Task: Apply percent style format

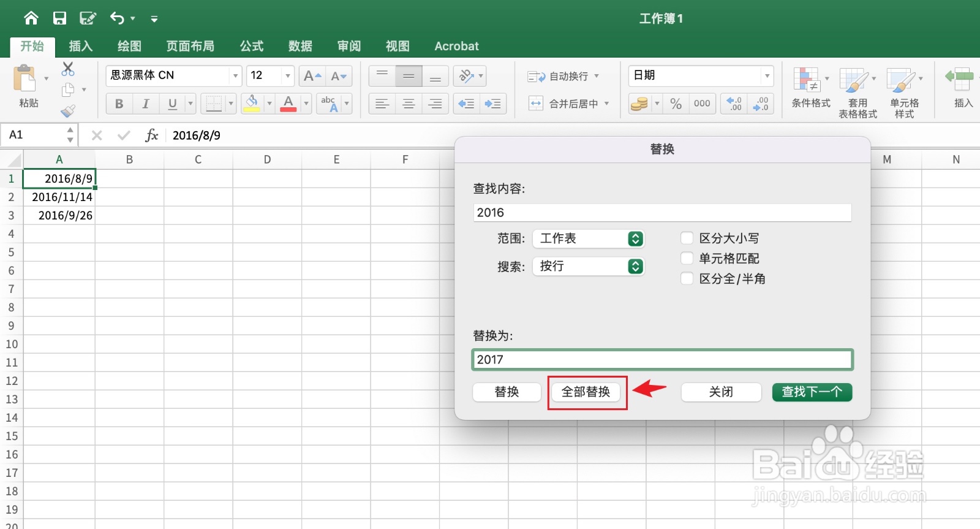Action: pyautogui.click(x=676, y=104)
